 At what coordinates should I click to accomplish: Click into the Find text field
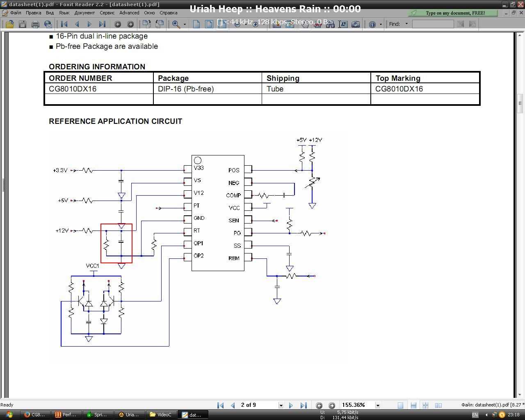click(433, 24)
